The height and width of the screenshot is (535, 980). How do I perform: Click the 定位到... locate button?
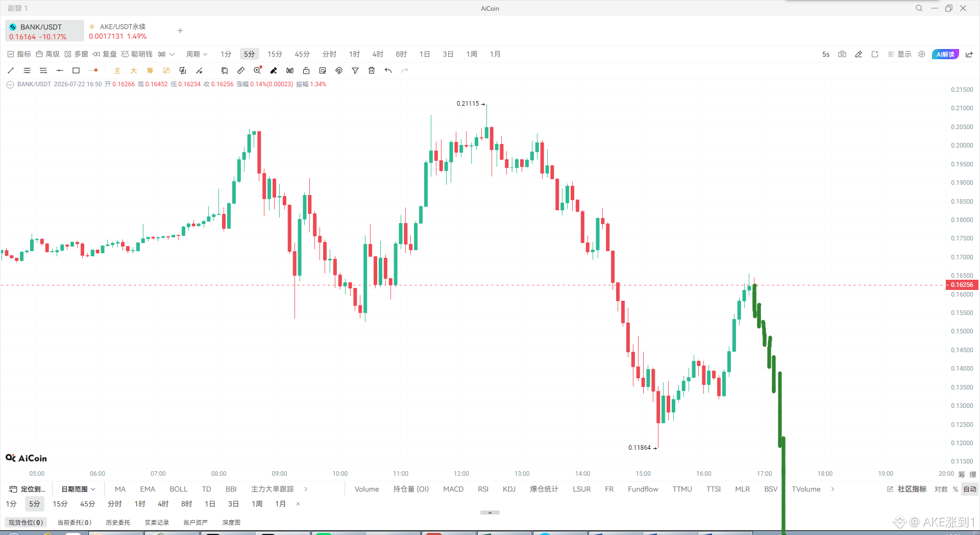coord(28,489)
